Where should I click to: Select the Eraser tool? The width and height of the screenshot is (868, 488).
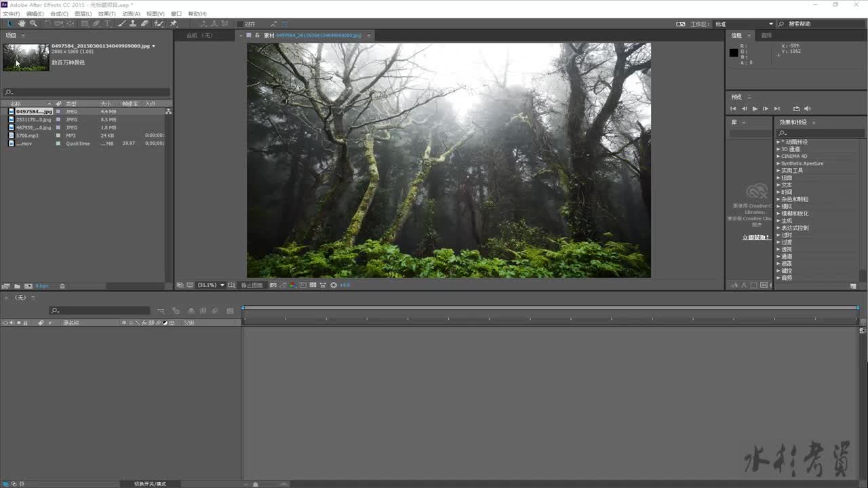coord(145,24)
